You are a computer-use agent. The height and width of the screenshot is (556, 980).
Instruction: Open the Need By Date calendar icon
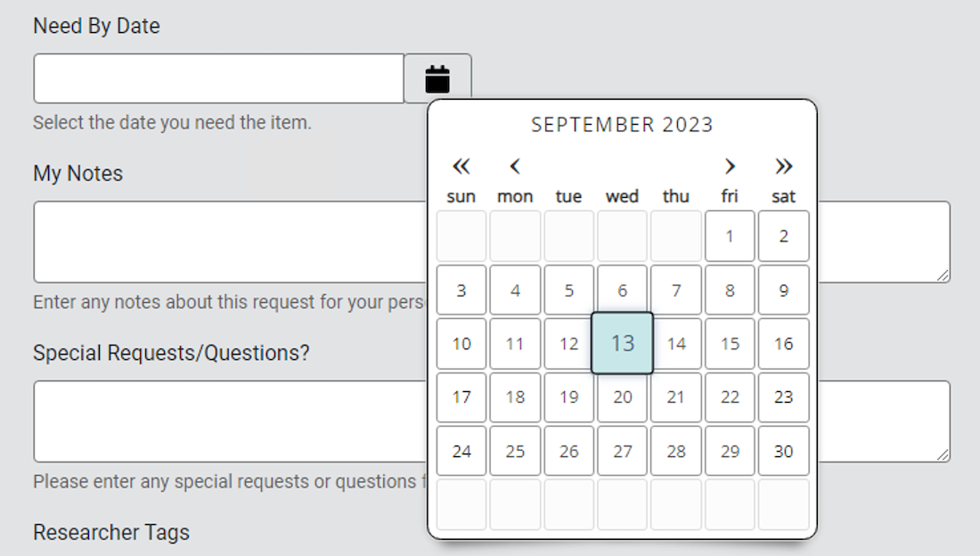(437, 78)
